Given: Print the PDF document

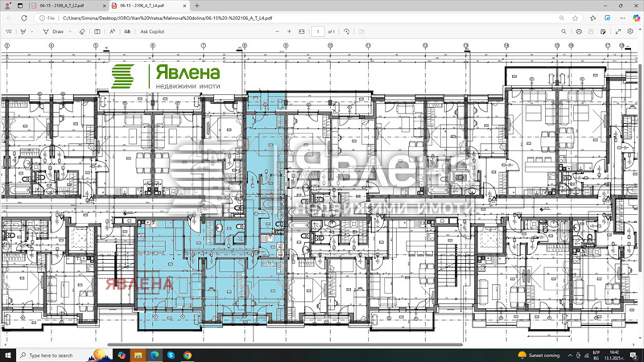Looking at the screenshot, I should [x=579, y=31].
